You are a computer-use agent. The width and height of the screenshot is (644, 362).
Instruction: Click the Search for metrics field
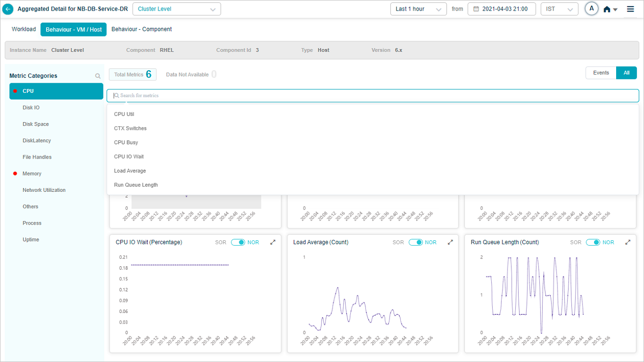click(372, 96)
